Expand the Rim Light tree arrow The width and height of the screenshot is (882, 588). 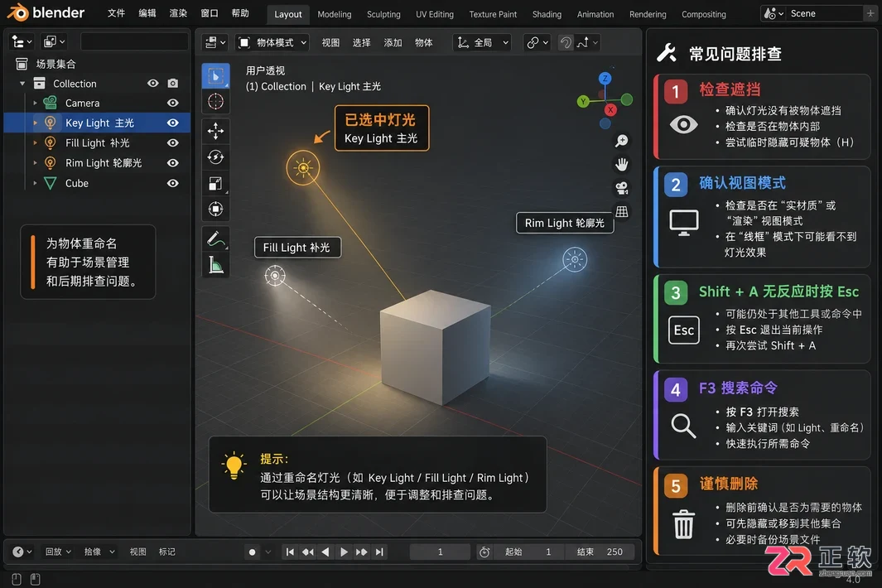click(x=35, y=163)
